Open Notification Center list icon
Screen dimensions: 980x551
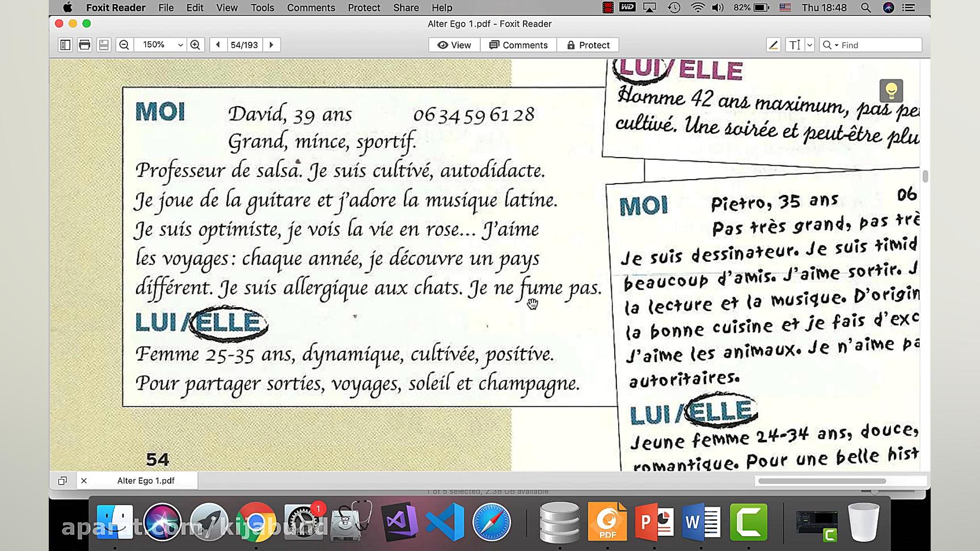tap(909, 7)
